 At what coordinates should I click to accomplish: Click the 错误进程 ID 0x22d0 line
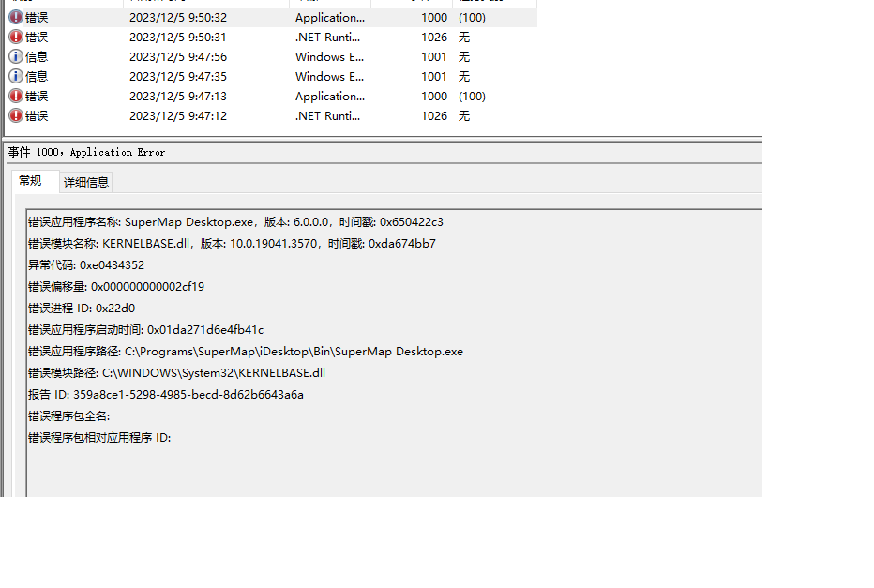tap(82, 309)
